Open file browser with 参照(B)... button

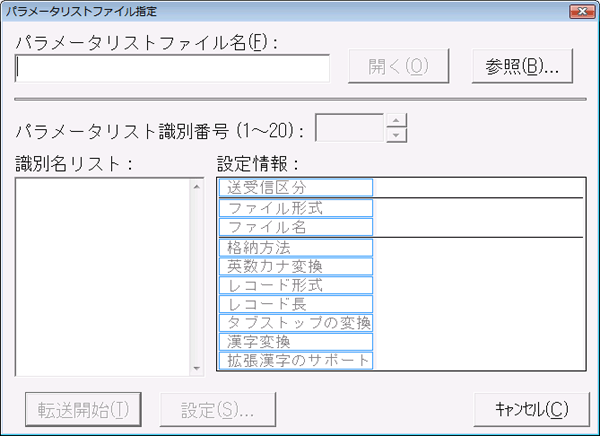tap(522, 66)
